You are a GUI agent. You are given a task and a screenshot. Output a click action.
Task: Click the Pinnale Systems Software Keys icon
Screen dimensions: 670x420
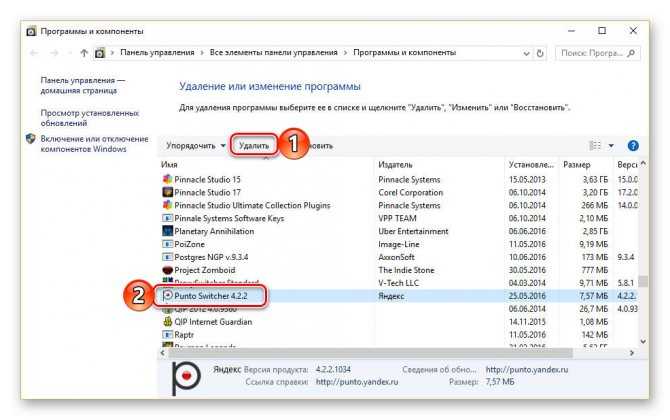tap(168, 218)
